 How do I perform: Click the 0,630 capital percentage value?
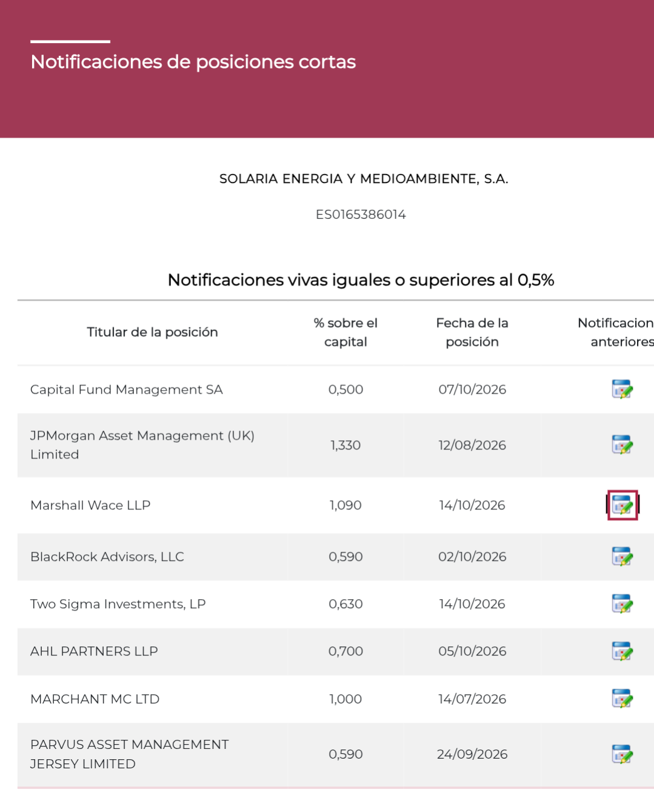[345, 604]
